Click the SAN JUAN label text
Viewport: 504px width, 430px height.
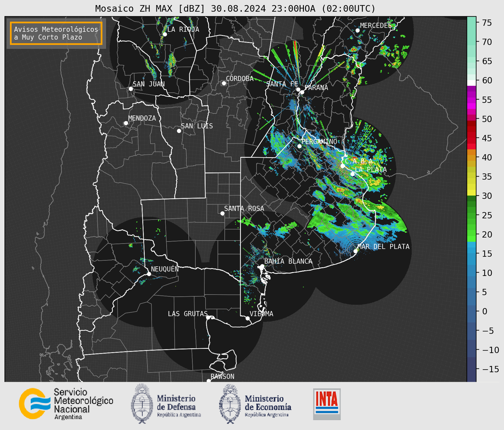point(148,84)
